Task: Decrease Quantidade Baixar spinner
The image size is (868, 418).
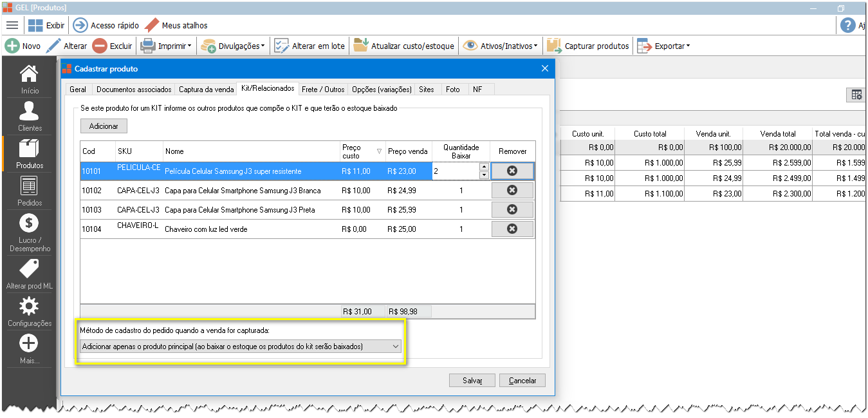Action: [484, 175]
